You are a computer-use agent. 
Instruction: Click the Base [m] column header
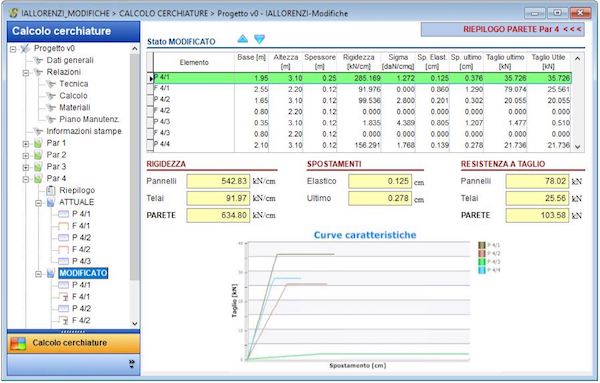[x=251, y=62]
